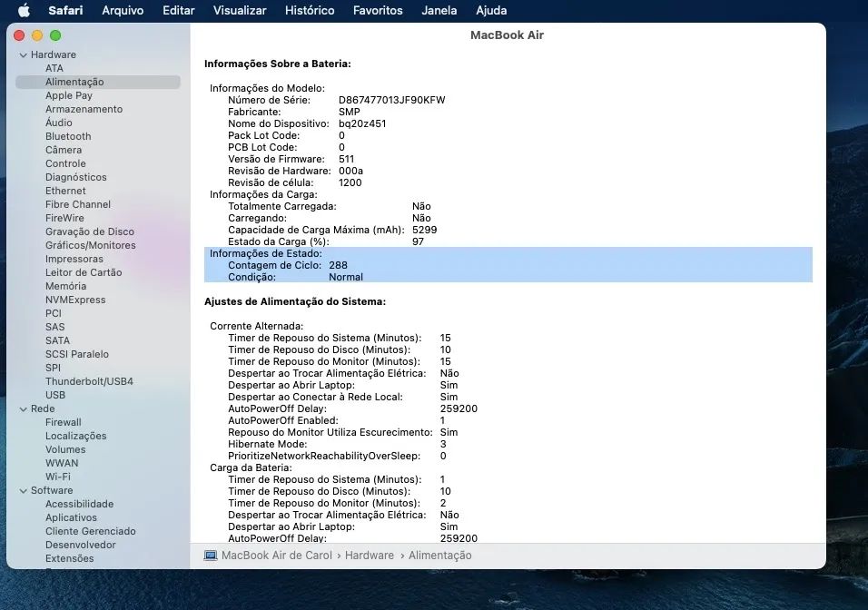Select Thunderbolt/USB4 in the sidebar
This screenshot has height=610, width=868.
pos(89,381)
